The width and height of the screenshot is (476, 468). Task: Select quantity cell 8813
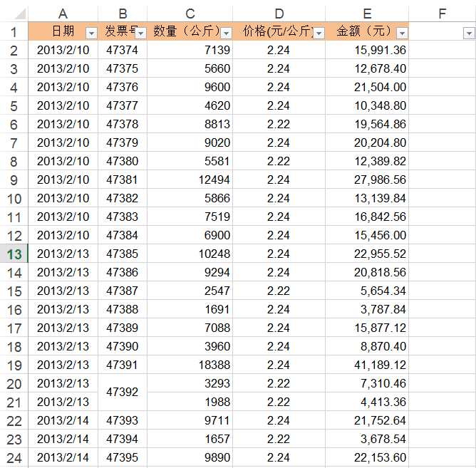190,124
